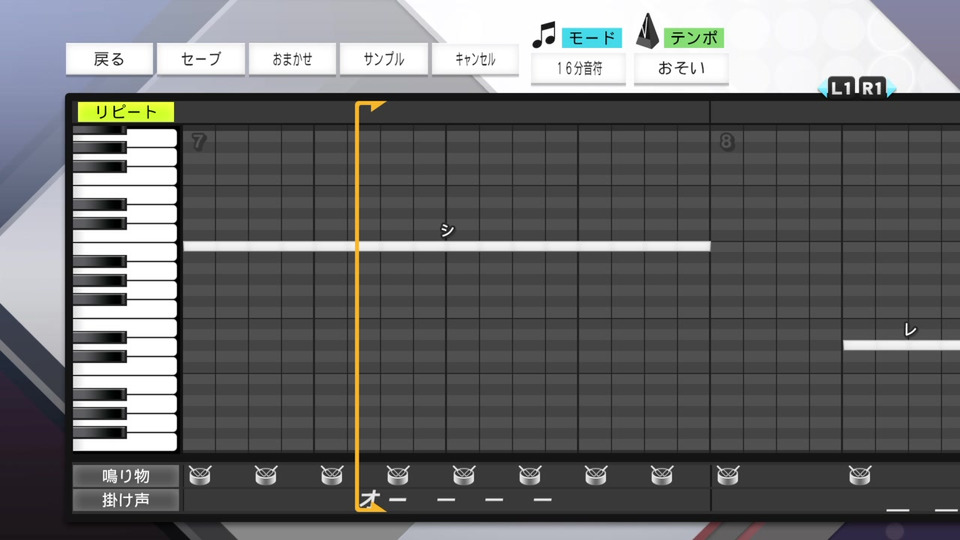Select the green テンポ label
This screenshot has width=960, height=540.
click(x=694, y=38)
